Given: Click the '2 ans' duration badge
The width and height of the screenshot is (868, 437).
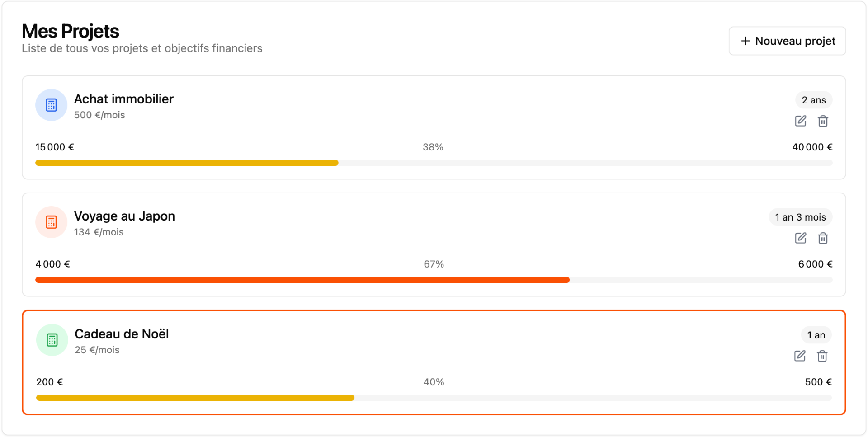Looking at the screenshot, I should [813, 100].
